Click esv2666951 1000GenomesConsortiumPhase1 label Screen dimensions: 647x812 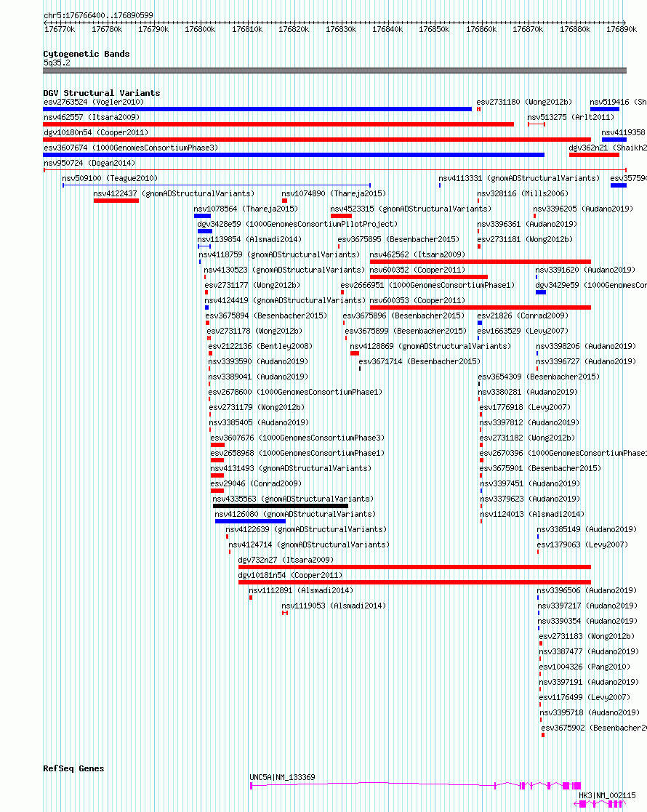[x=428, y=286]
